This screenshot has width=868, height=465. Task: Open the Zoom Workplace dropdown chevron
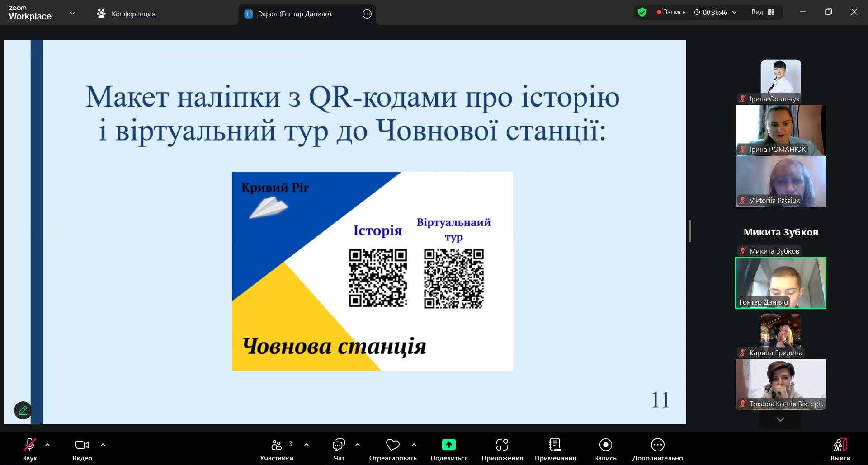point(72,14)
